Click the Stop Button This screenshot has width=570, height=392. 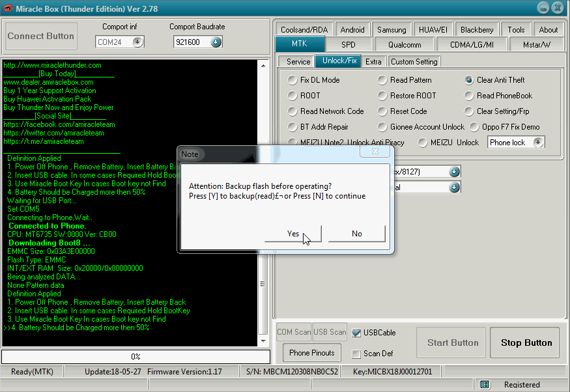point(524,343)
